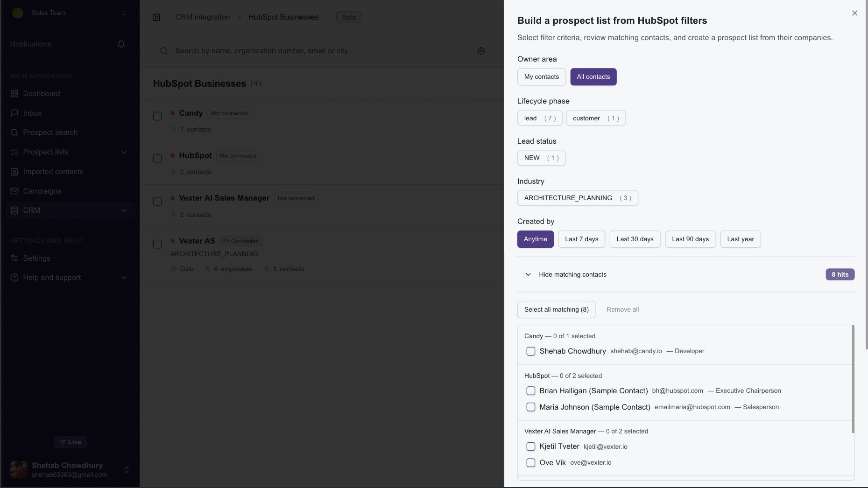The image size is (868, 488).
Task: Select contact Kjetil Tveter checkbox
Action: pyautogui.click(x=531, y=447)
